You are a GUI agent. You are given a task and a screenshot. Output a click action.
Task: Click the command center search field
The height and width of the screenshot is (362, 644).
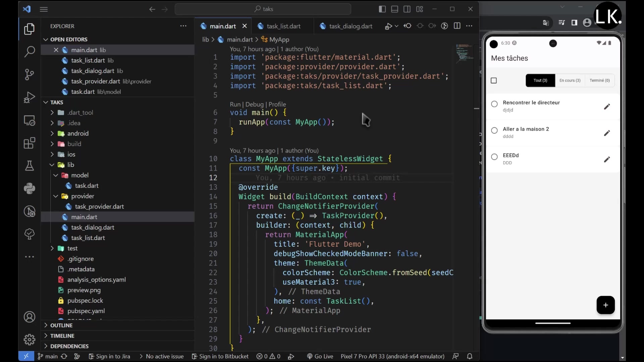pos(263,9)
